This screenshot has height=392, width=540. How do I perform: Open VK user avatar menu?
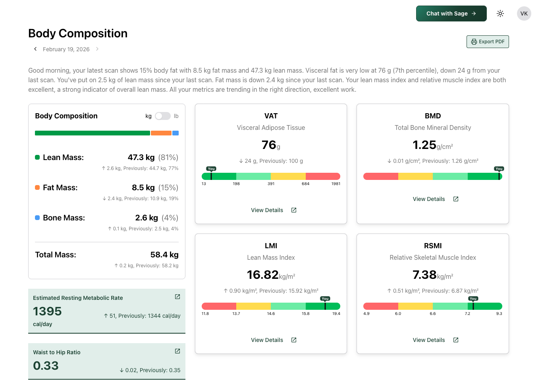pos(524,14)
